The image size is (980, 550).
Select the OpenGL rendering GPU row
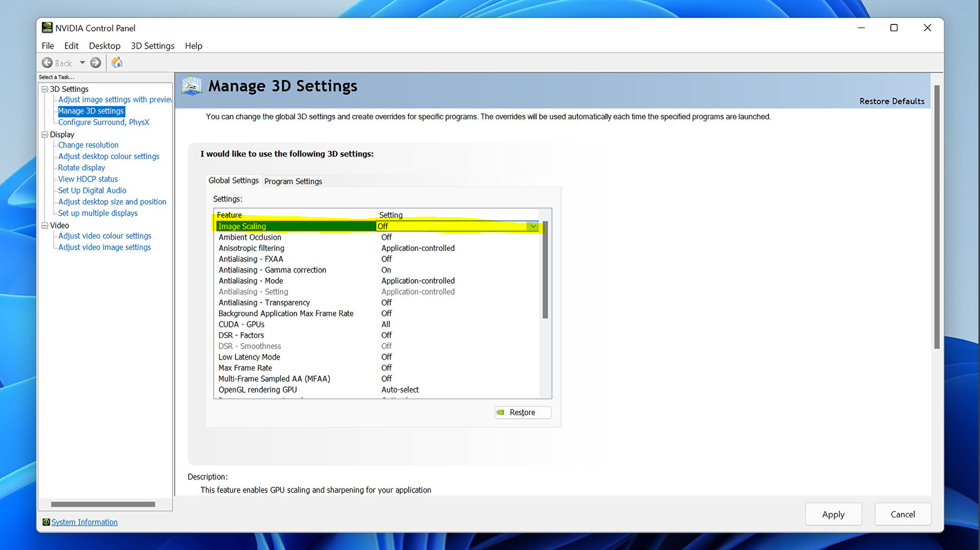tap(377, 390)
